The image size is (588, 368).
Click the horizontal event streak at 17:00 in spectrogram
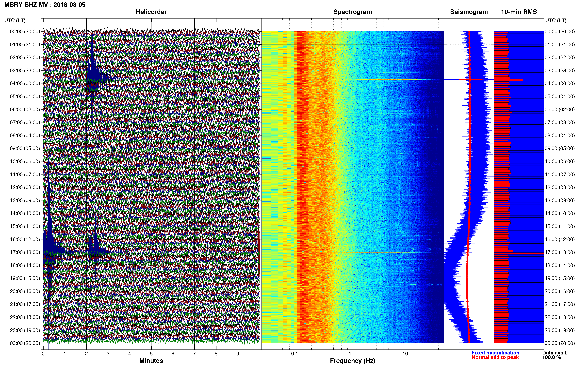tap(389, 252)
